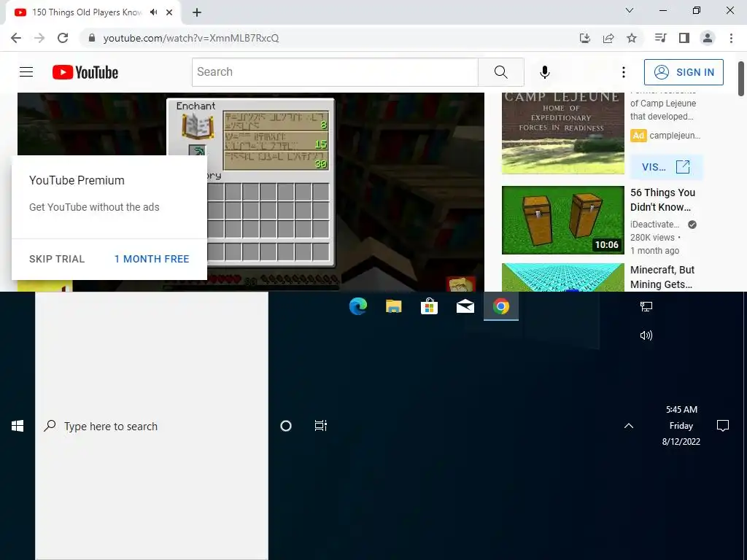Open network status tray icon
The height and width of the screenshot is (560, 747).
pos(646,306)
